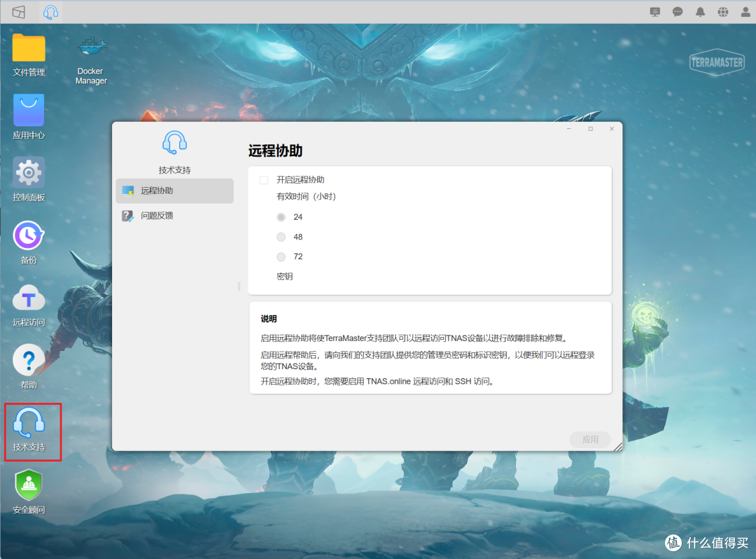Select the 72 hours radio option
Viewport: 756px width, 559px height.
coord(281,256)
